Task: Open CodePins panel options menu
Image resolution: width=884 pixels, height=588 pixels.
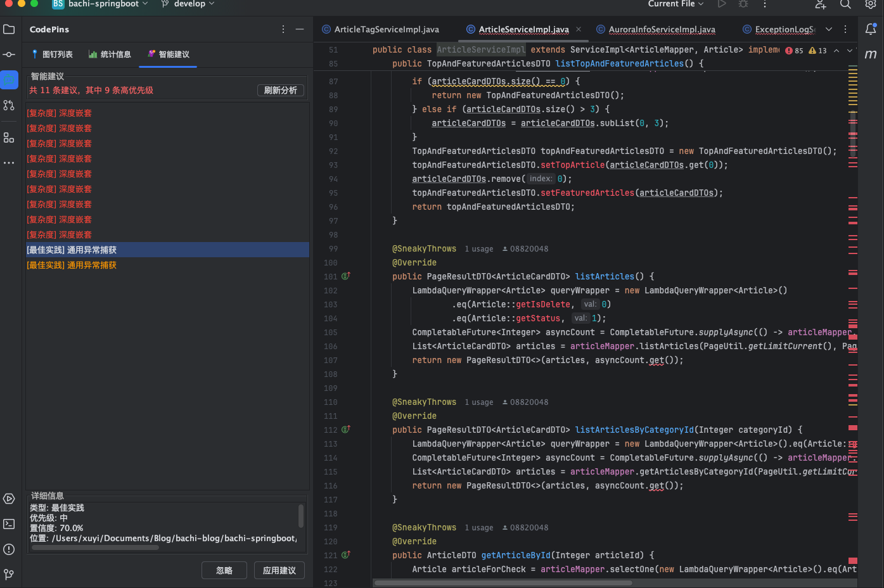Action: click(283, 29)
